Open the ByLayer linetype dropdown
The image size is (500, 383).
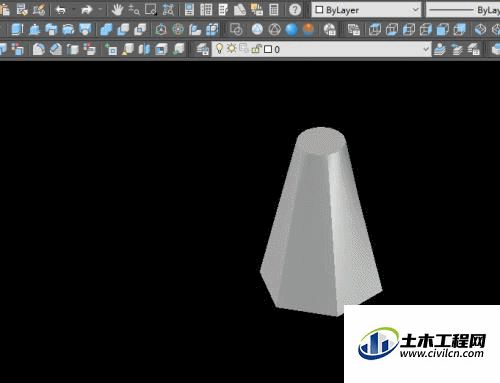tap(464, 10)
